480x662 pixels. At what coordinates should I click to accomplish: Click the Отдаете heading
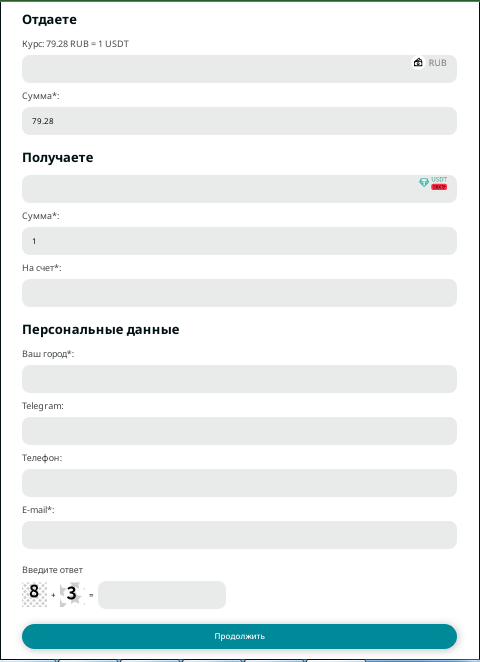click(x=49, y=19)
